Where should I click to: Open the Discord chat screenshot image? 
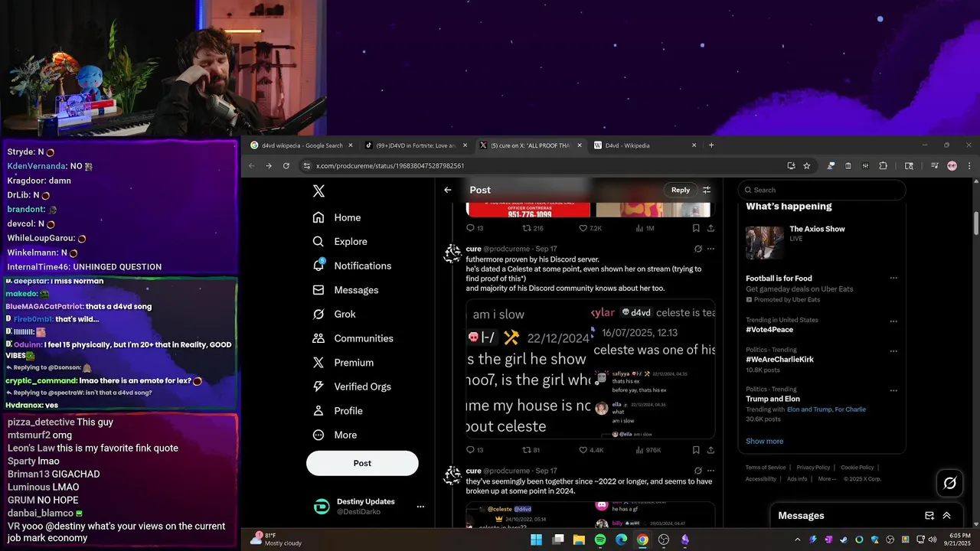pyautogui.click(x=590, y=369)
